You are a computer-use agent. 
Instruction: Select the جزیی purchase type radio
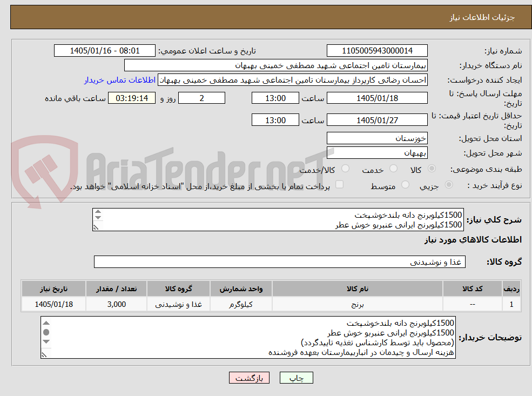(x=448, y=185)
